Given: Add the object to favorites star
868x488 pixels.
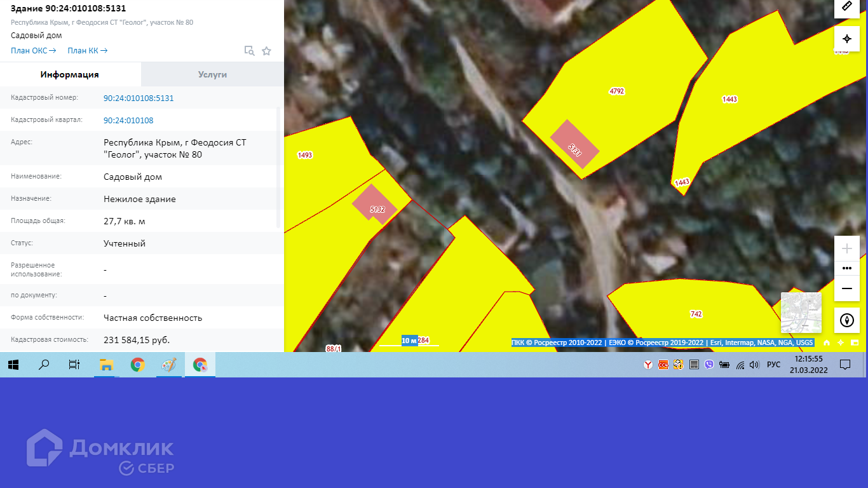Looking at the screenshot, I should pyautogui.click(x=266, y=51).
